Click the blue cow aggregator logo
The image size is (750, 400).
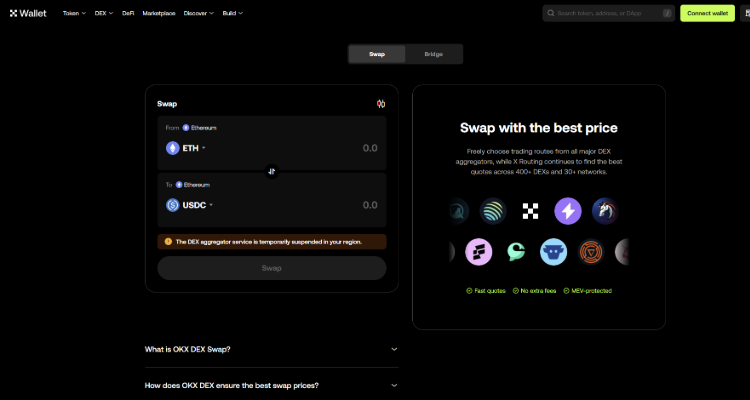553,252
